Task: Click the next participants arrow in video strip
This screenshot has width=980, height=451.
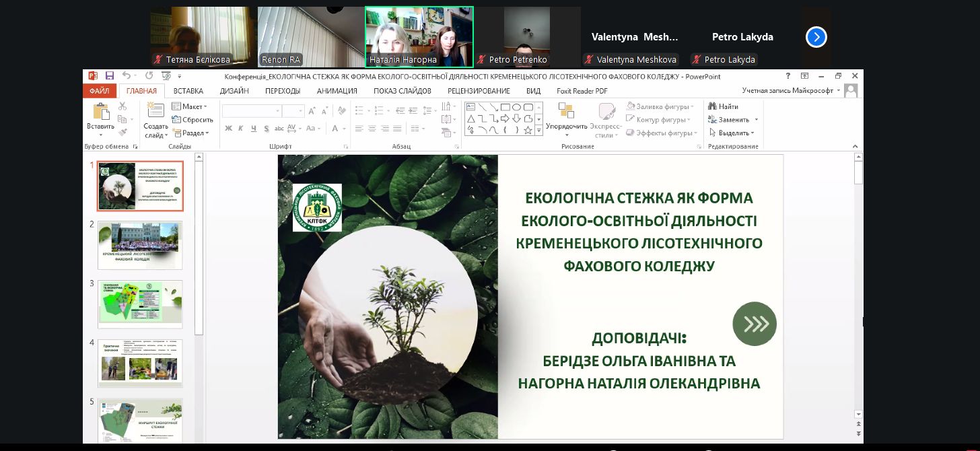Action: click(816, 37)
